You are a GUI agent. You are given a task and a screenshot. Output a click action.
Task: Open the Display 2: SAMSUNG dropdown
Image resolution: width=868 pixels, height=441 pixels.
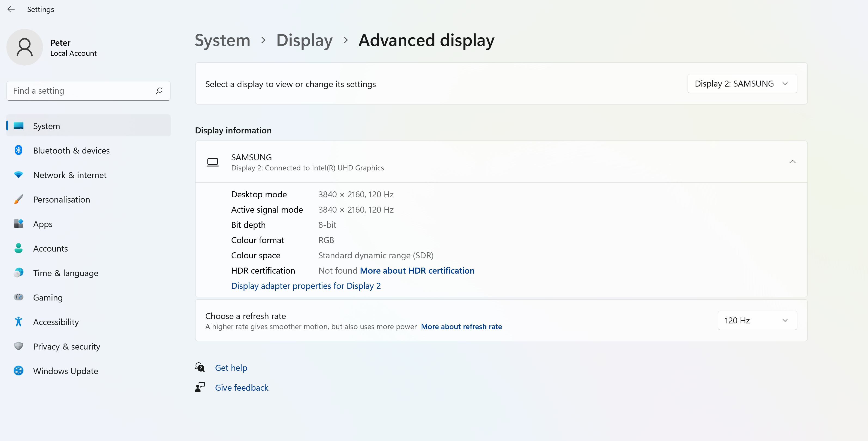[x=742, y=84]
